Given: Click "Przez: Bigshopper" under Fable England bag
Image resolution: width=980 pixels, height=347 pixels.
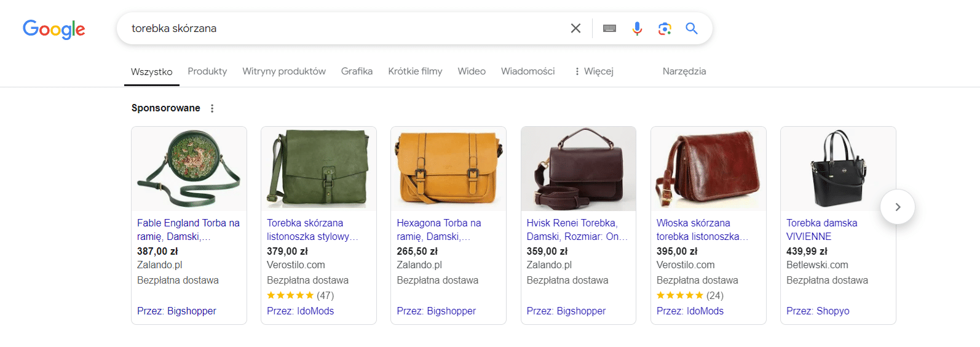Looking at the screenshot, I should pyautogui.click(x=176, y=311).
